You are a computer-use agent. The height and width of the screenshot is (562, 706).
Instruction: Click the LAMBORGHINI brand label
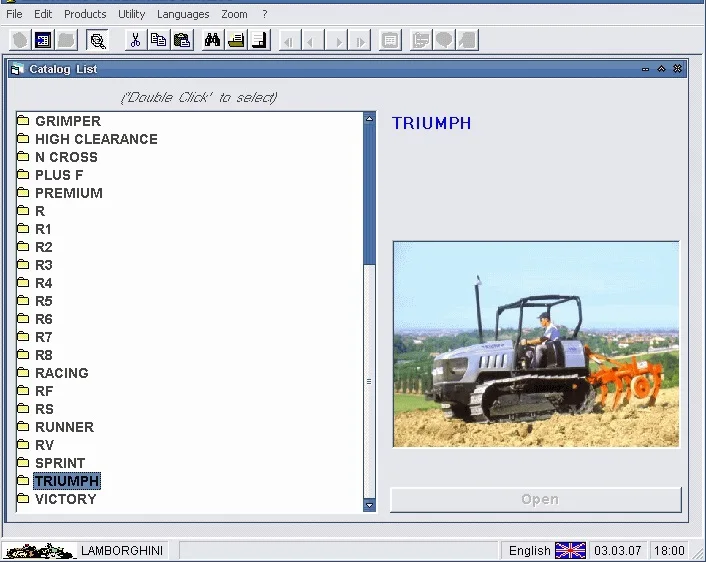coord(122,550)
